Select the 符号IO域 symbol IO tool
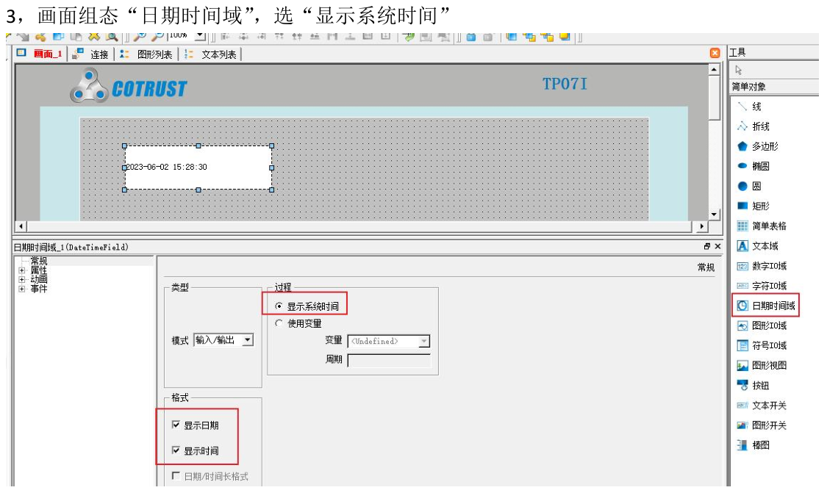The height and width of the screenshot is (504, 827). tap(762, 346)
